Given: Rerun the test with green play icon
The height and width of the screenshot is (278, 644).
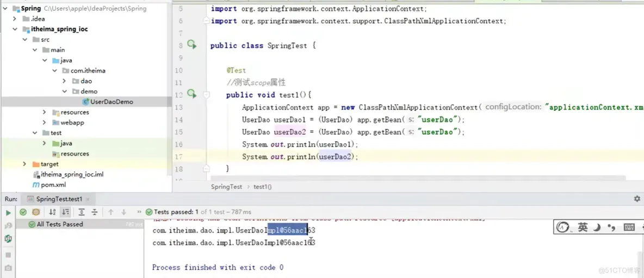Looking at the screenshot, I should click(x=8, y=212).
